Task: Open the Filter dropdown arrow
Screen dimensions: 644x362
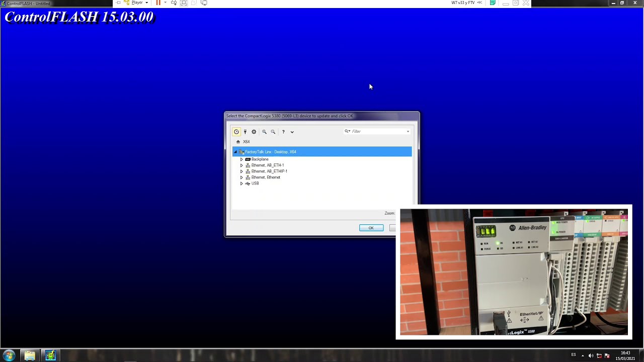Action: pos(408,131)
